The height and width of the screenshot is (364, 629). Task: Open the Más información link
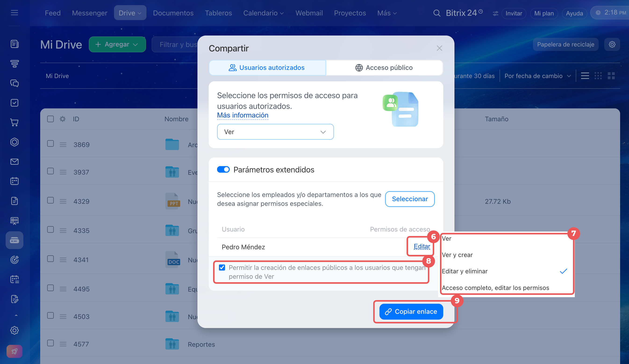(243, 115)
